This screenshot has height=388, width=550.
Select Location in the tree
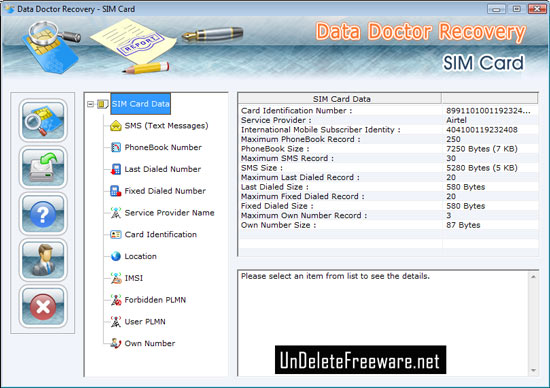pyautogui.click(x=141, y=256)
